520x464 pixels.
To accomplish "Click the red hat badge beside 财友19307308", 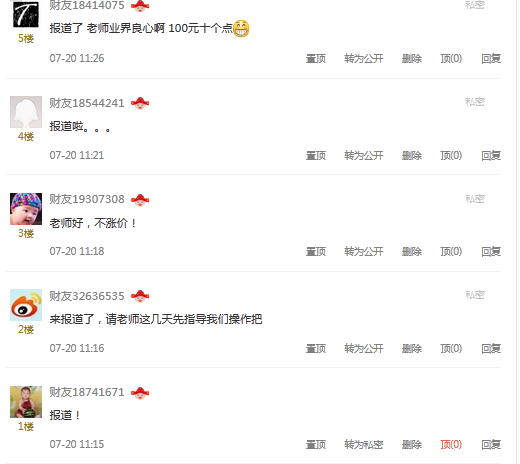I will 140,200.
